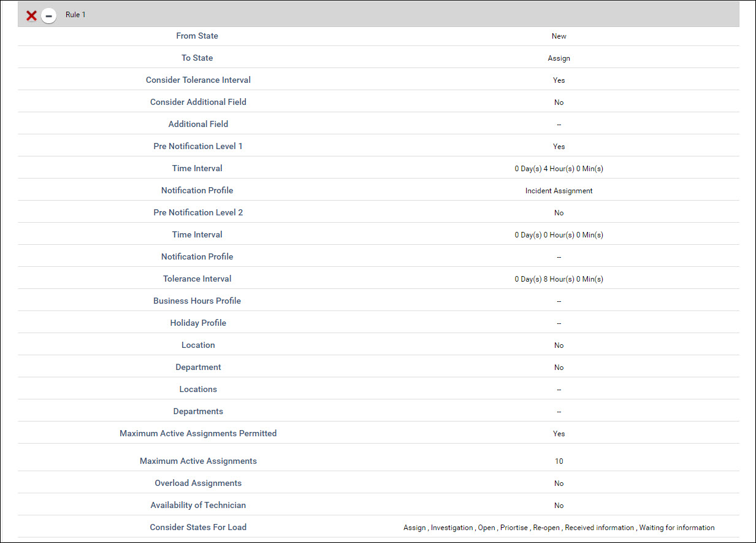
Task: Click the 4 Hour(s) time interval value
Action: [x=559, y=169]
